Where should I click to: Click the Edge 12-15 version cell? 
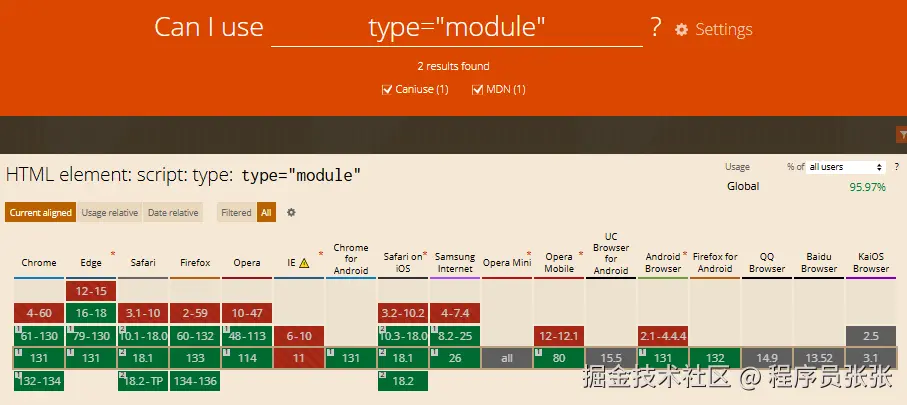tap(91, 291)
